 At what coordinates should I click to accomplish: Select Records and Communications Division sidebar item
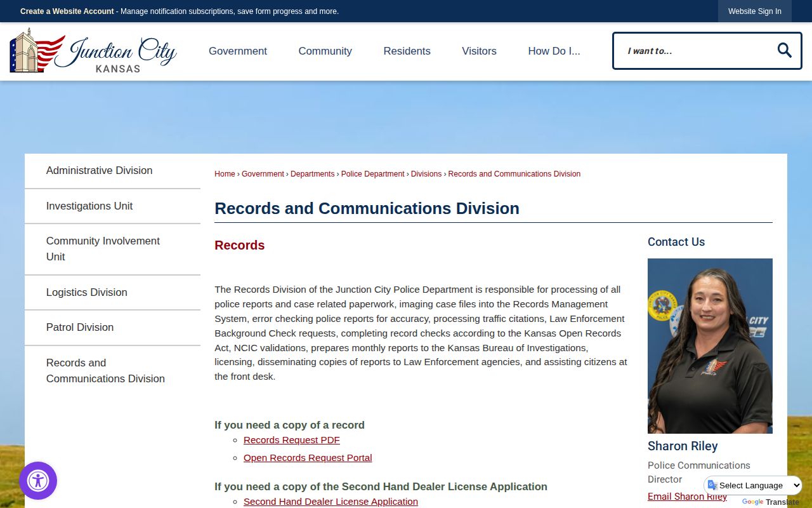click(112, 371)
